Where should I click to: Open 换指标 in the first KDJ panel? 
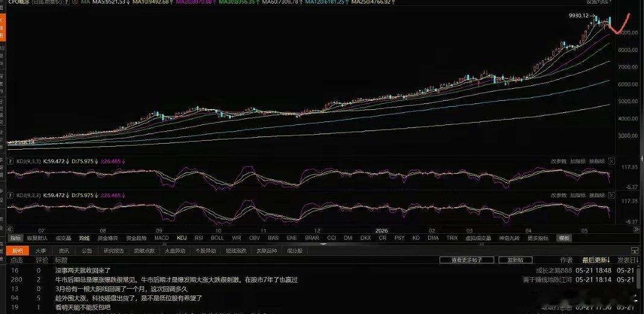click(597, 161)
